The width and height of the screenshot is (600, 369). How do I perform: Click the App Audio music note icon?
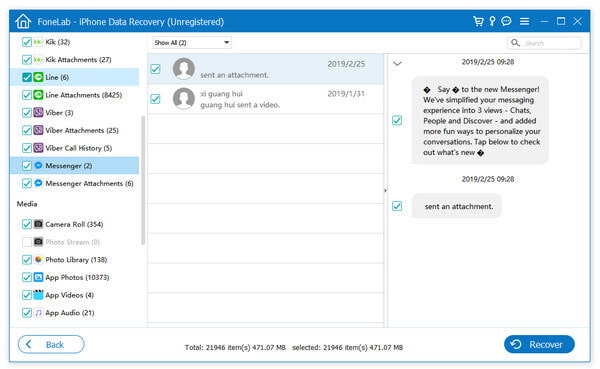(38, 312)
